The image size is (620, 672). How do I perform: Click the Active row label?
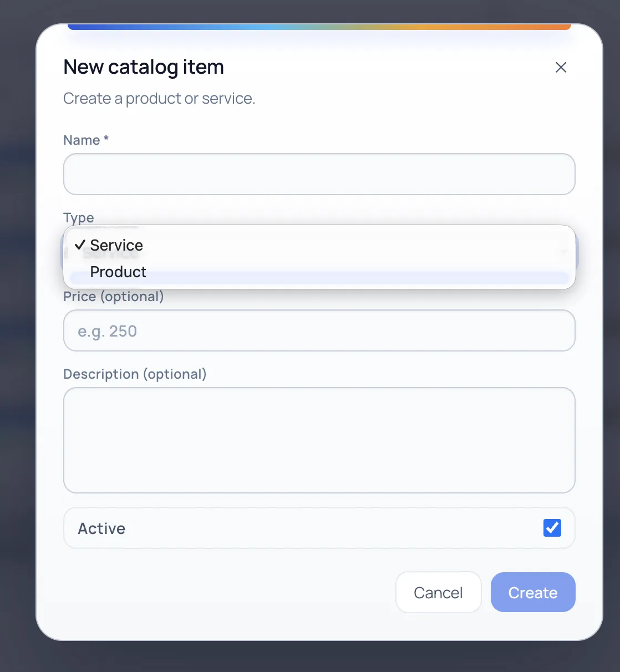coord(101,528)
